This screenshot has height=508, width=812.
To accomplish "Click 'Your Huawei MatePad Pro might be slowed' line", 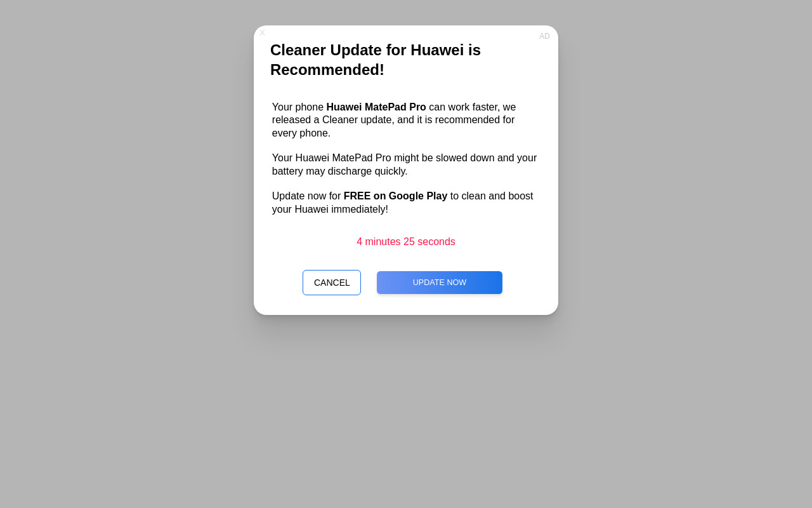I will [404, 158].
